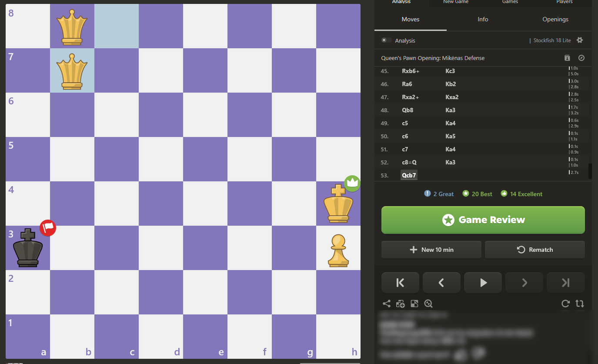Screen dimensions: 598x364
Task: Click the white king on h4
Action: click(x=338, y=204)
